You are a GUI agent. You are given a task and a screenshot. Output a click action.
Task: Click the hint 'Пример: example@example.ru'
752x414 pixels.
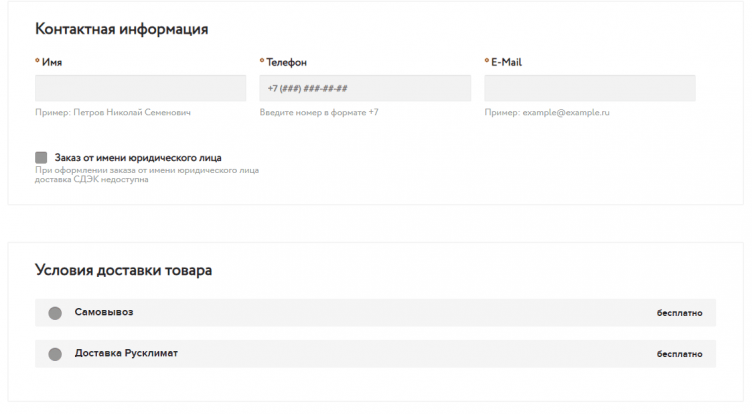click(546, 113)
